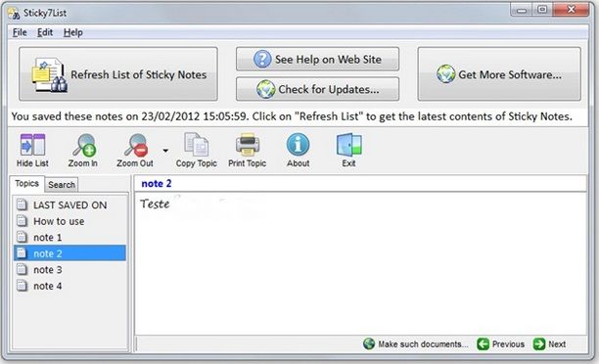This screenshot has height=364, width=599.
Task: Click Check for Updates button
Action: coord(317,89)
